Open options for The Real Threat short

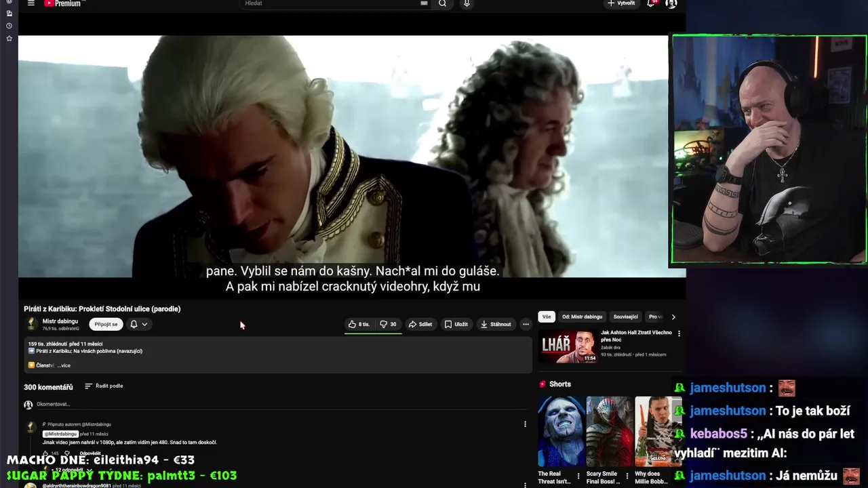578,475
